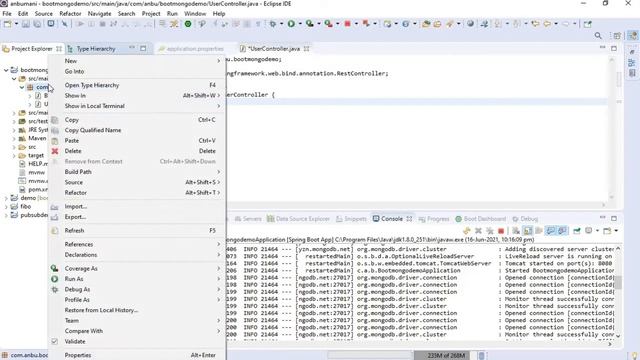Screen dimensions: 640x360
Task: Click the console vertical scrollbar
Action: click(618, 291)
